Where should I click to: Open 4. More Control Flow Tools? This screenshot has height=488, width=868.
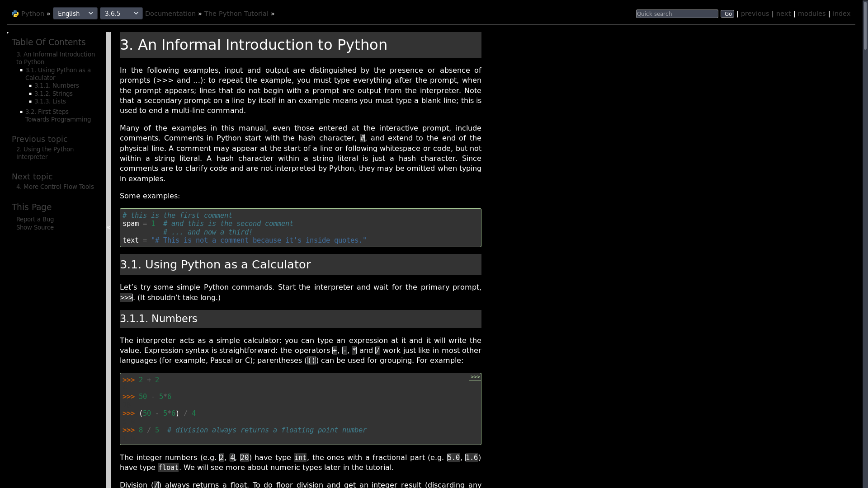coord(55,187)
